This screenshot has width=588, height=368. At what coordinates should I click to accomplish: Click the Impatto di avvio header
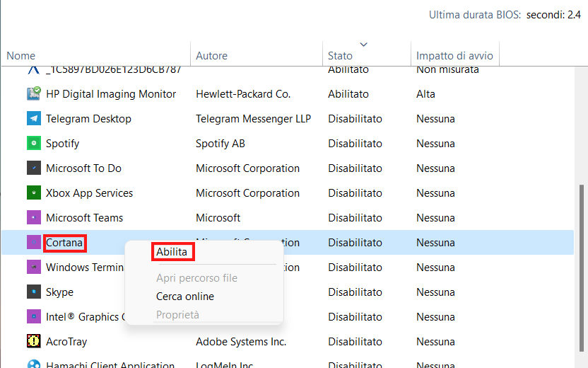[454, 56]
